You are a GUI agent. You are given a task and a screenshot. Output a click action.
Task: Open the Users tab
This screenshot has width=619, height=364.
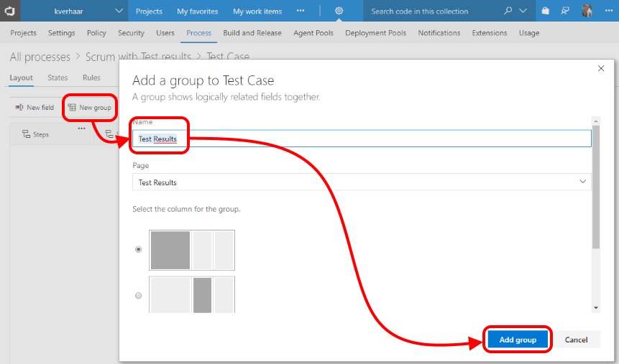click(165, 33)
